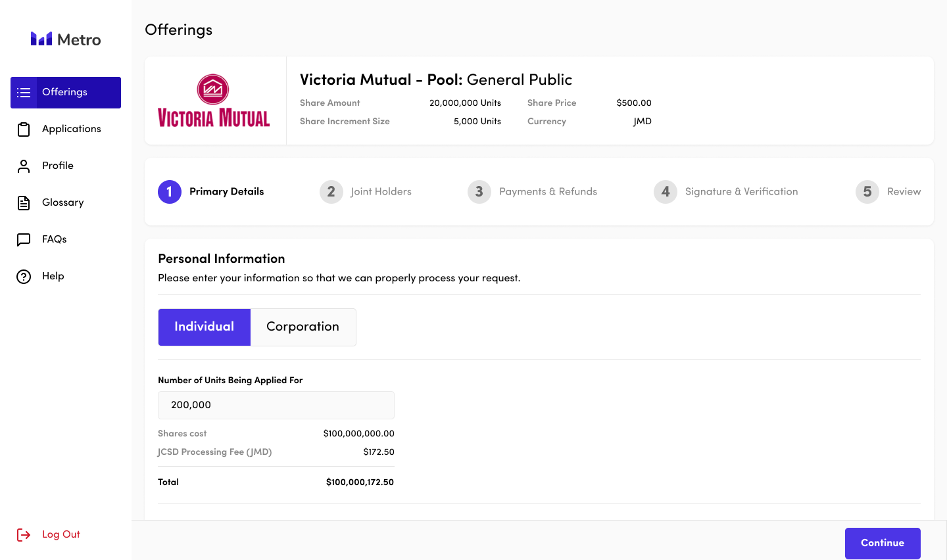Click the Total $100,000,172.50 value
The width and height of the screenshot is (947, 560).
click(x=360, y=482)
